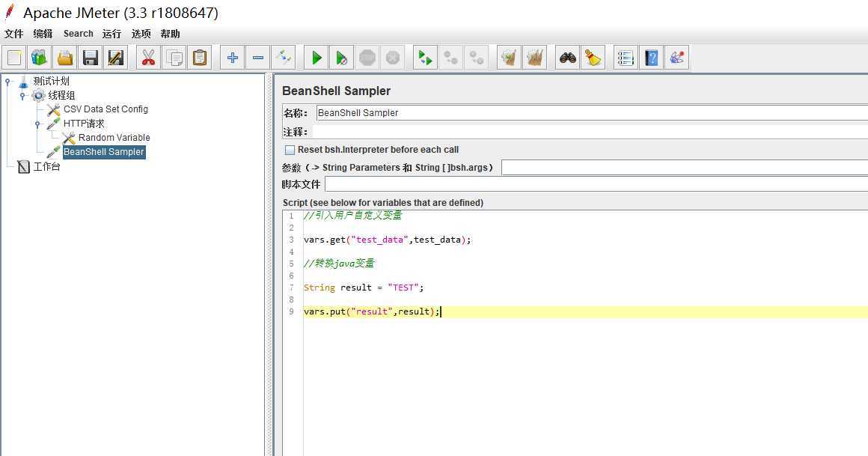
Task: Cut selection with the scissors icon
Action: (148, 58)
